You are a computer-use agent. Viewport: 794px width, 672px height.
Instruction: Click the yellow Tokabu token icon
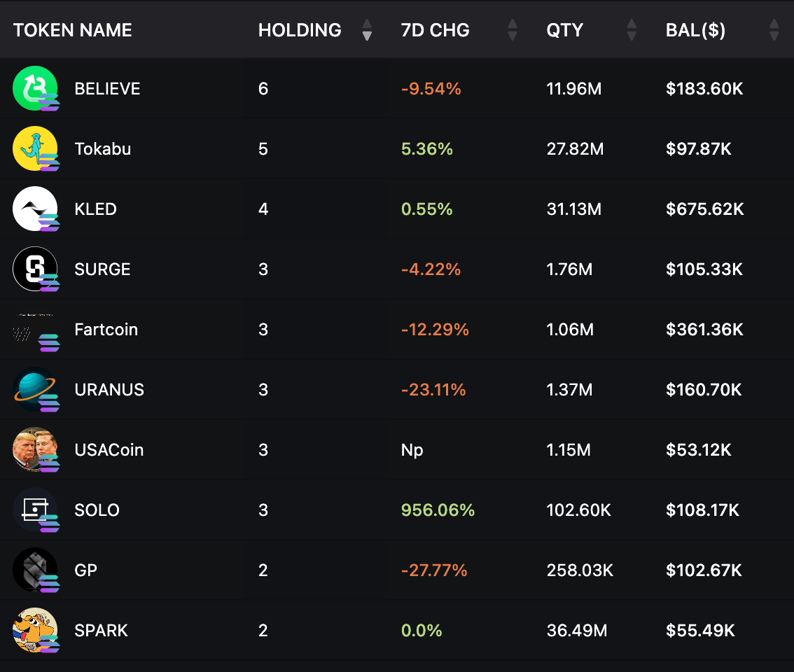click(34, 148)
